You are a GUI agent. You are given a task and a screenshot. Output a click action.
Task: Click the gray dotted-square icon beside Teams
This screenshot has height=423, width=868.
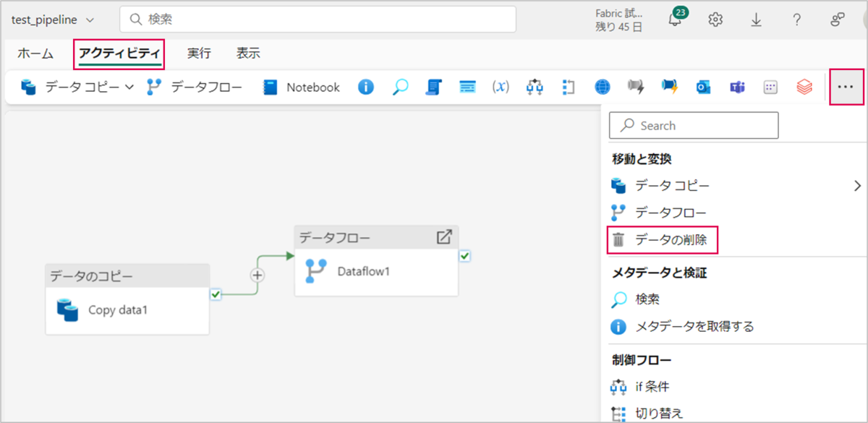[x=770, y=87]
